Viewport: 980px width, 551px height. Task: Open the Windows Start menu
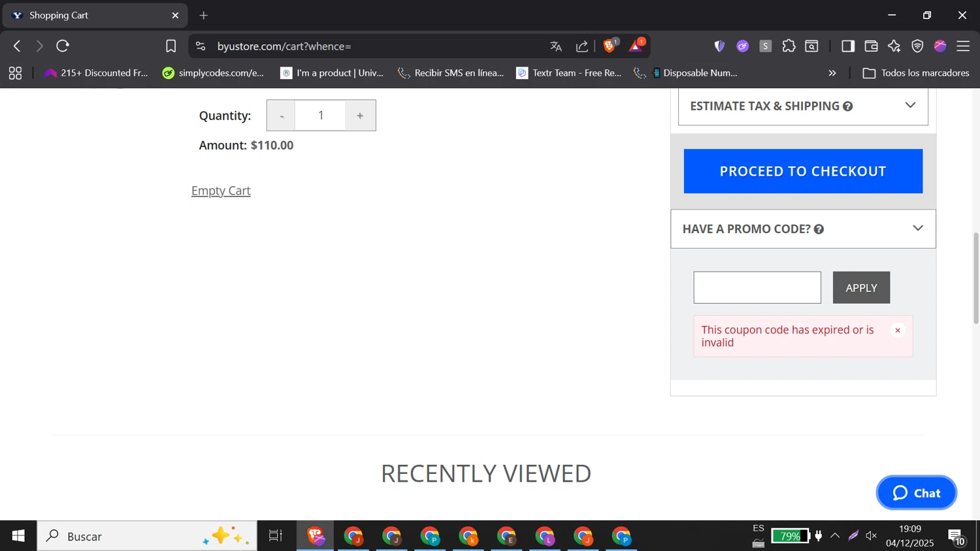(18, 536)
